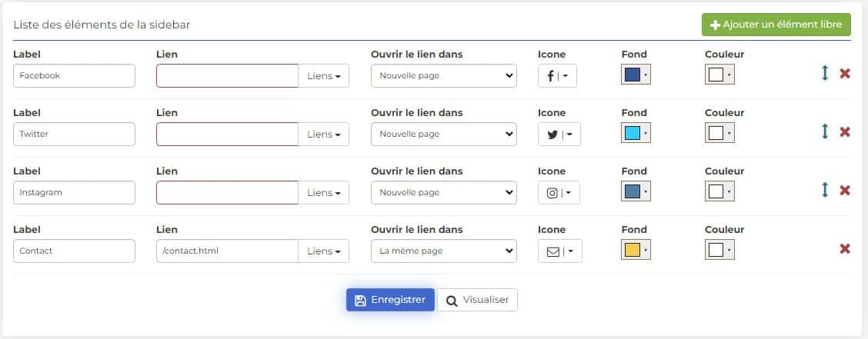Delete the Facebook row with red X

[845, 74]
